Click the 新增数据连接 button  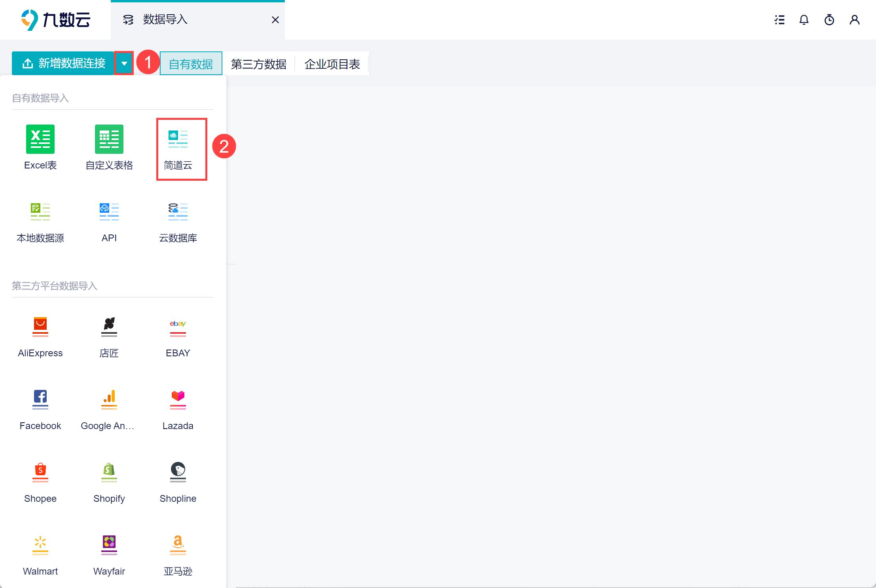pyautogui.click(x=63, y=63)
